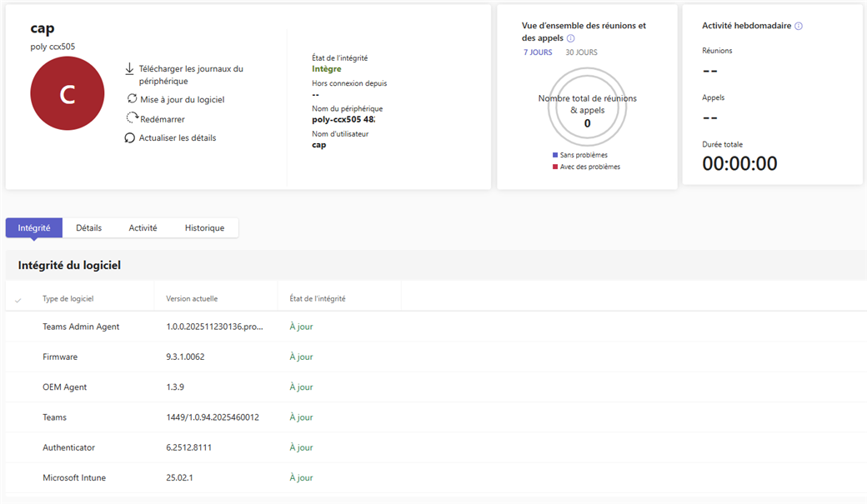The image size is (867, 504).
Task: Click the red Avec des problèmes legend swatch
Action: point(555,167)
